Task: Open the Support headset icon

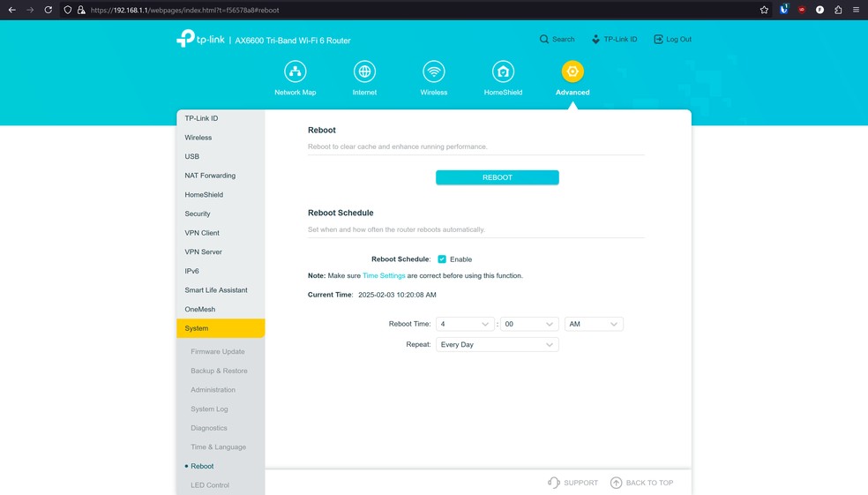Action: click(554, 483)
